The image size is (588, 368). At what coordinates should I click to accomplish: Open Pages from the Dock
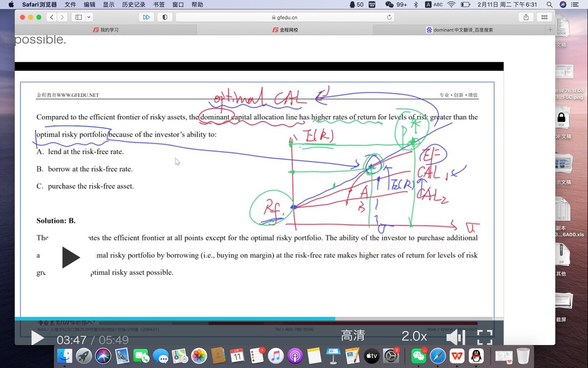coord(352,355)
